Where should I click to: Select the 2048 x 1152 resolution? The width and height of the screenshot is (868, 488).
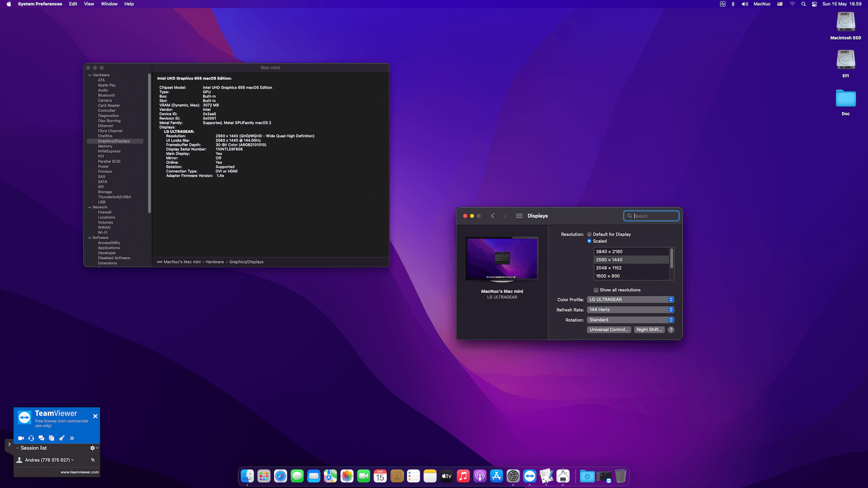click(609, 267)
